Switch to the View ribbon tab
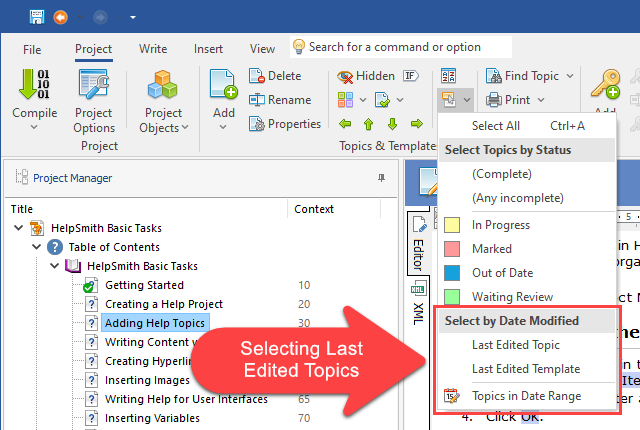Image resolution: width=640 pixels, height=430 pixels. click(x=262, y=49)
